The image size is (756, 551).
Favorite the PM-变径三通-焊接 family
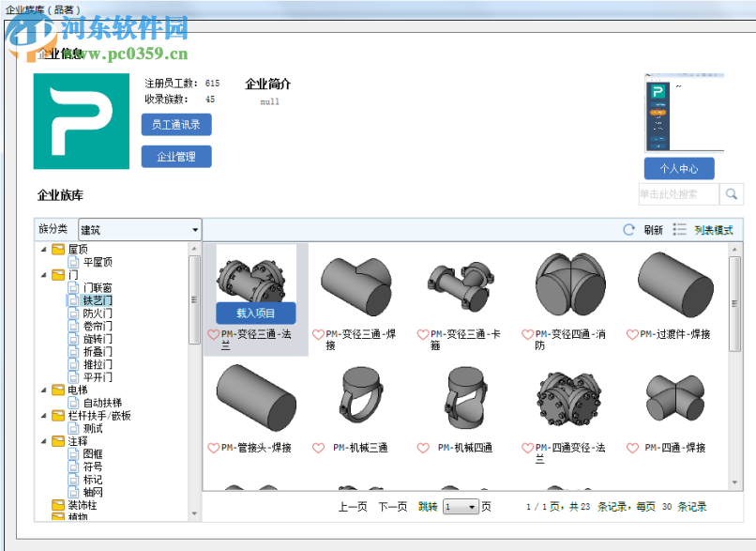click(x=317, y=334)
